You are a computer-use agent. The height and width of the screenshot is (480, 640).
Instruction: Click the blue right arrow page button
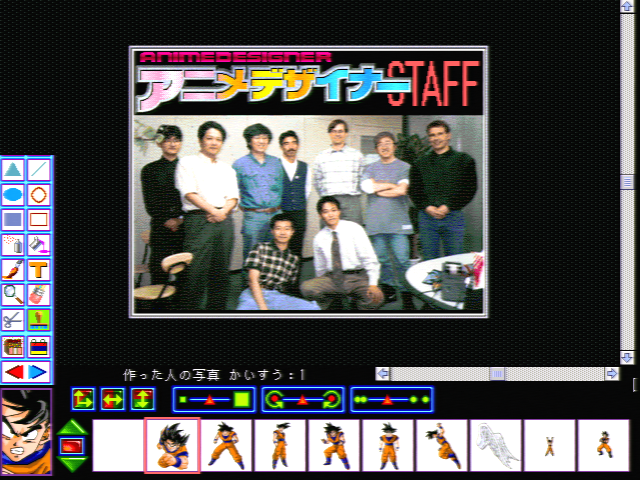(x=38, y=372)
